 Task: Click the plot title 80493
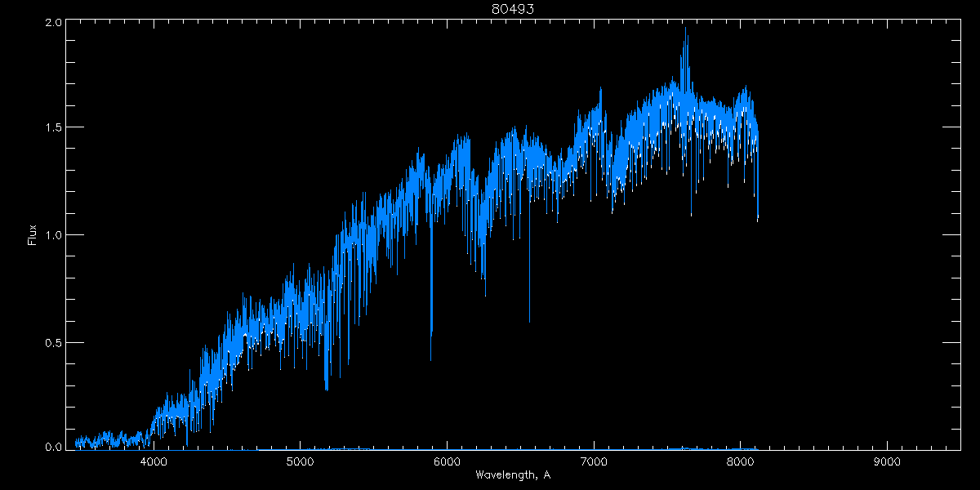[x=512, y=9]
